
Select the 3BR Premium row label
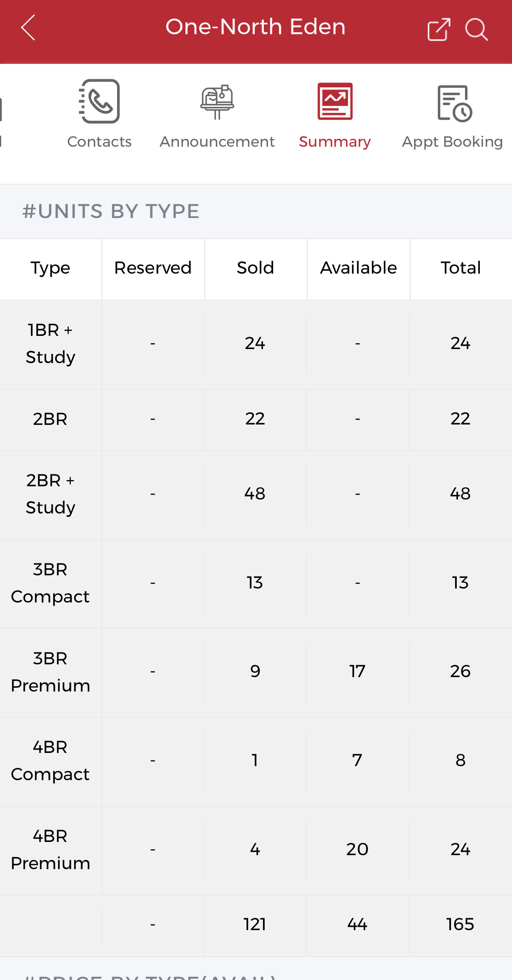50,672
